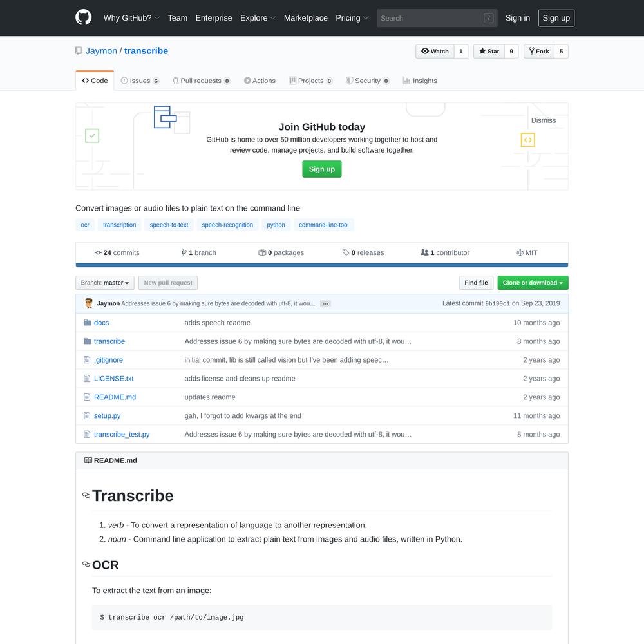Click the tag icon next to 0 releases
Viewport: 644px width, 644px height.
tap(346, 252)
